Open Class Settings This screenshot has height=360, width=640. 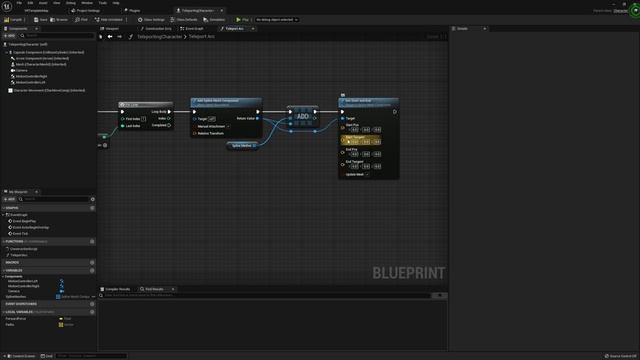[x=151, y=20]
